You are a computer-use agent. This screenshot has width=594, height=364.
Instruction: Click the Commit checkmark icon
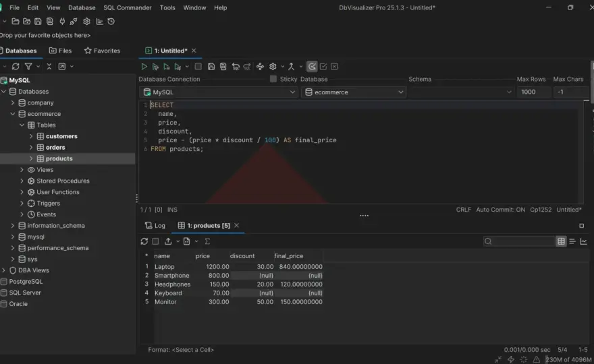pos(323,67)
